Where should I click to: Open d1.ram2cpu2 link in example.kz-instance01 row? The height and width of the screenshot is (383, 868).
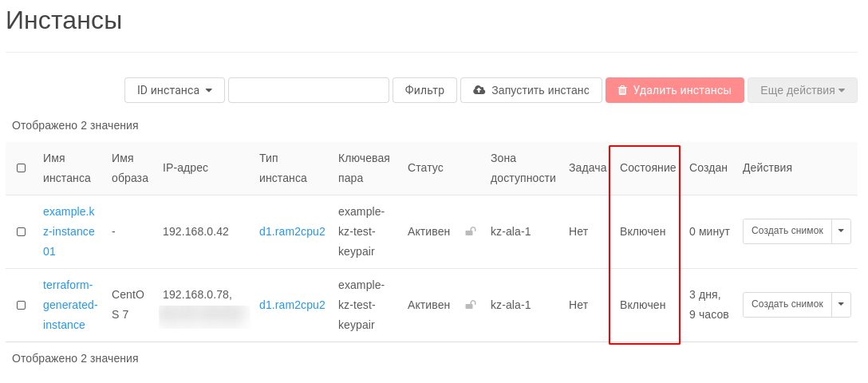pos(292,231)
